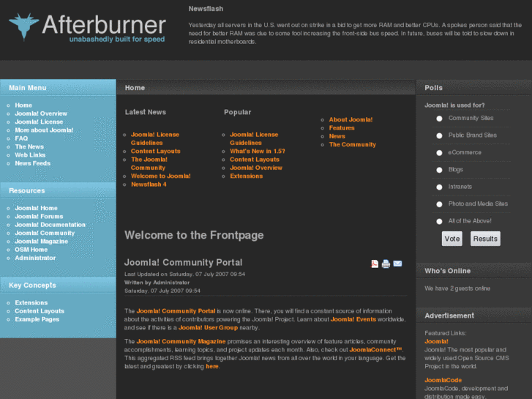Viewport: 532px width, 399px height.
Task: Open What's New in 1.5? link
Action: coord(258,151)
